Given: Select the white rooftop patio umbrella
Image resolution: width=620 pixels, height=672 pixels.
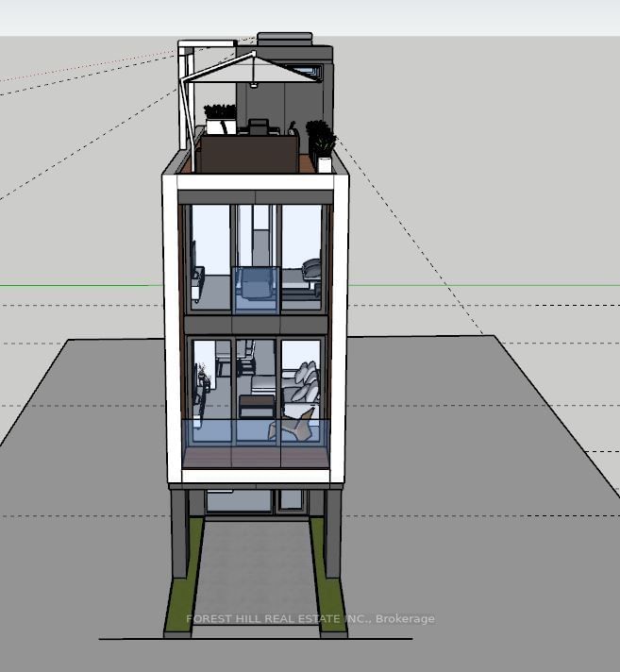Looking at the screenshot, I should (253, 69).
